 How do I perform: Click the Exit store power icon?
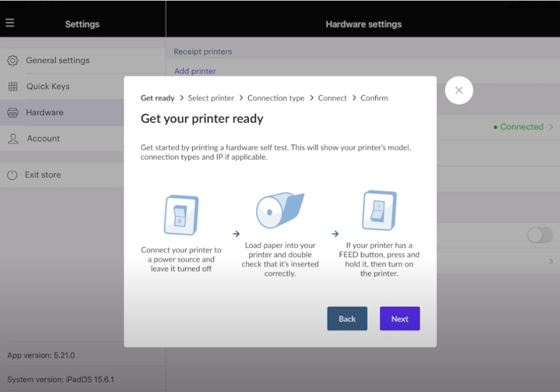click(13, 175)
